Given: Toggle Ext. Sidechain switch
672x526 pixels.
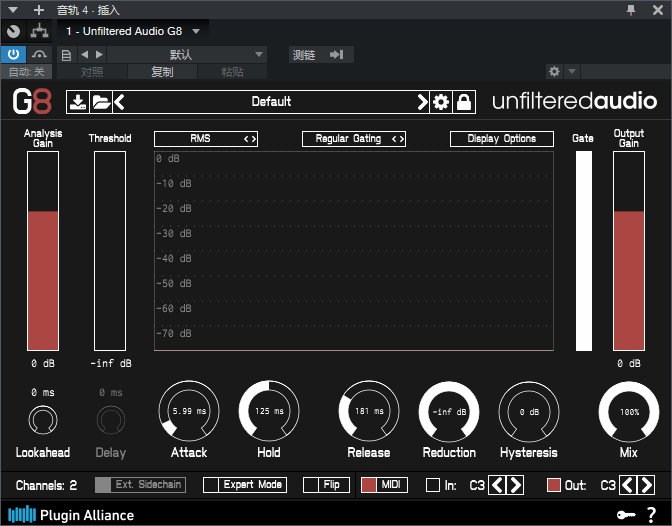Looking at the screenshot, I should point(141,485).
